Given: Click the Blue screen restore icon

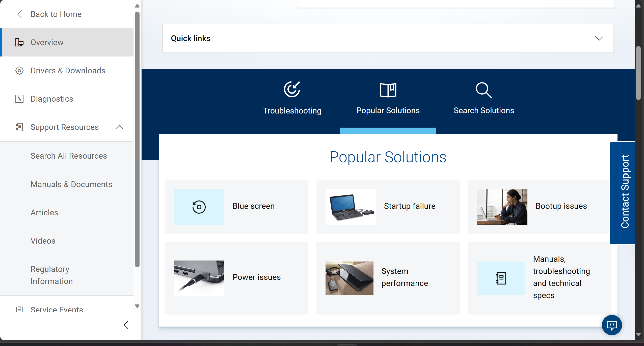Looking at the screenshot, I should click(199, 207).
